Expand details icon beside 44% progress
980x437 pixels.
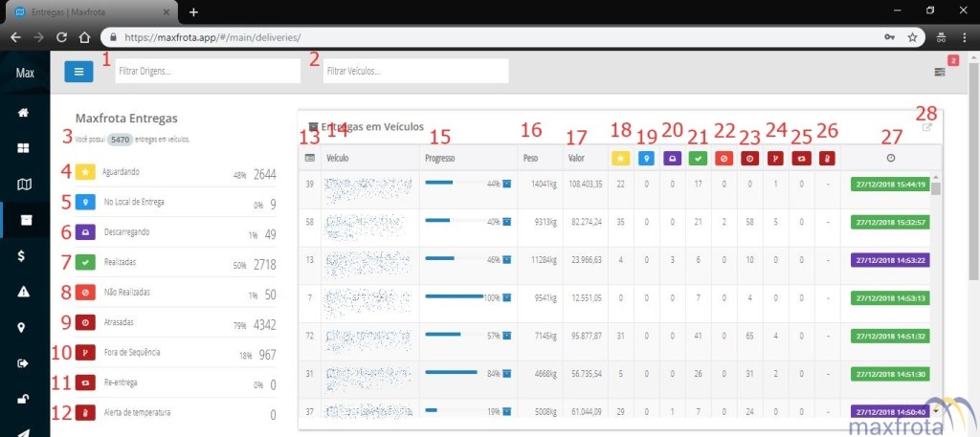[x=507, y=183]
